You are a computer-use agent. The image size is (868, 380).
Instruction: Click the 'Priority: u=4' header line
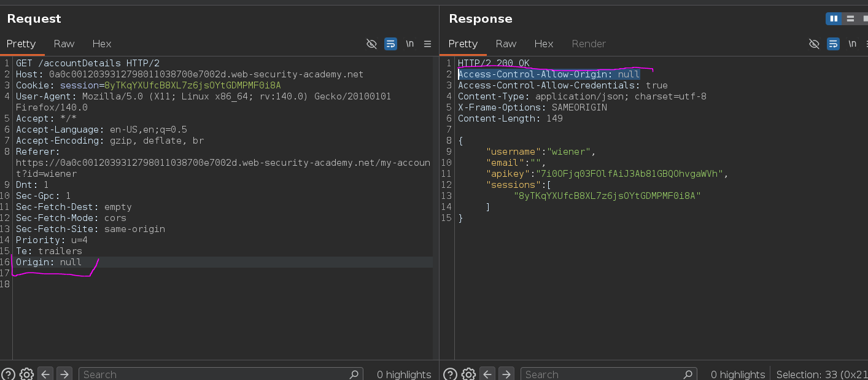point(52,240)
